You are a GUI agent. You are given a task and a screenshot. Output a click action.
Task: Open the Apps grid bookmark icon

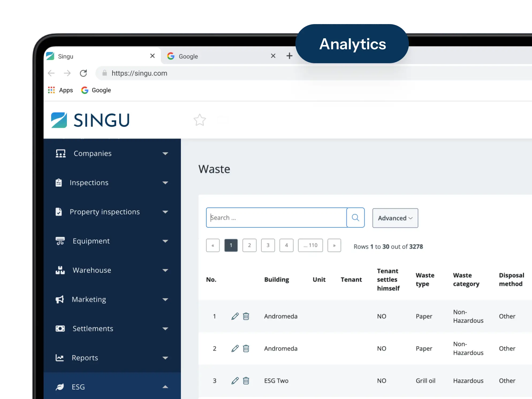(x=51, y=90)
